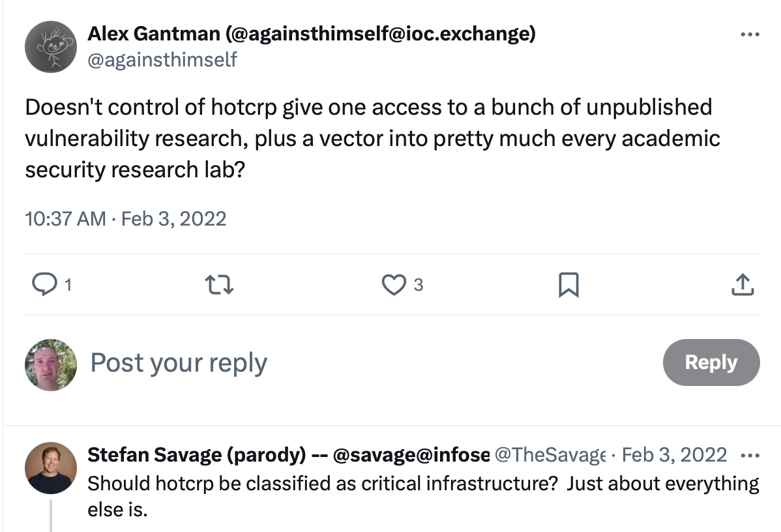Click the @TheSavage handle on reply
Viewport: 781px width, 532px height.
click(x=551, y=454)
